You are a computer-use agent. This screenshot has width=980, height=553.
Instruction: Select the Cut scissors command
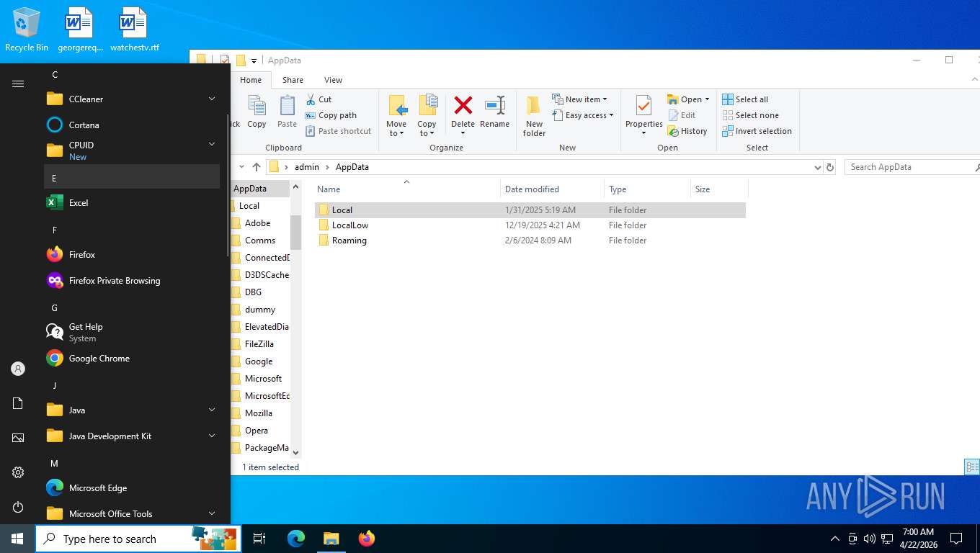point(318,99)
